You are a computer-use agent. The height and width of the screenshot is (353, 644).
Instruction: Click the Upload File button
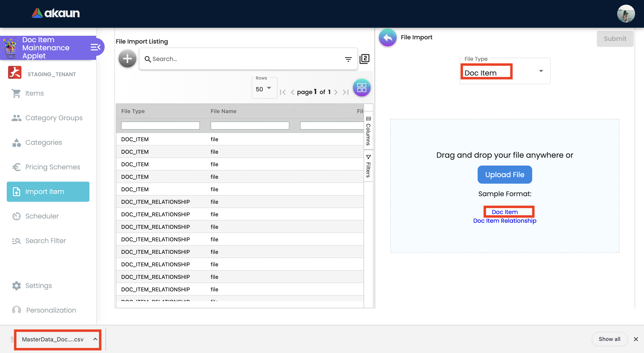point(504,175)
